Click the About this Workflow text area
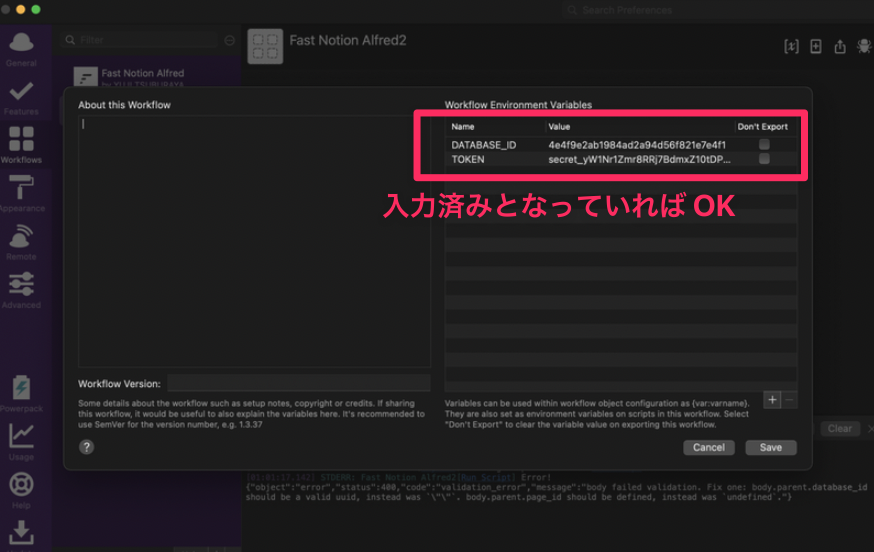Viewport: 874px width, 552px height. click(255, 241)
